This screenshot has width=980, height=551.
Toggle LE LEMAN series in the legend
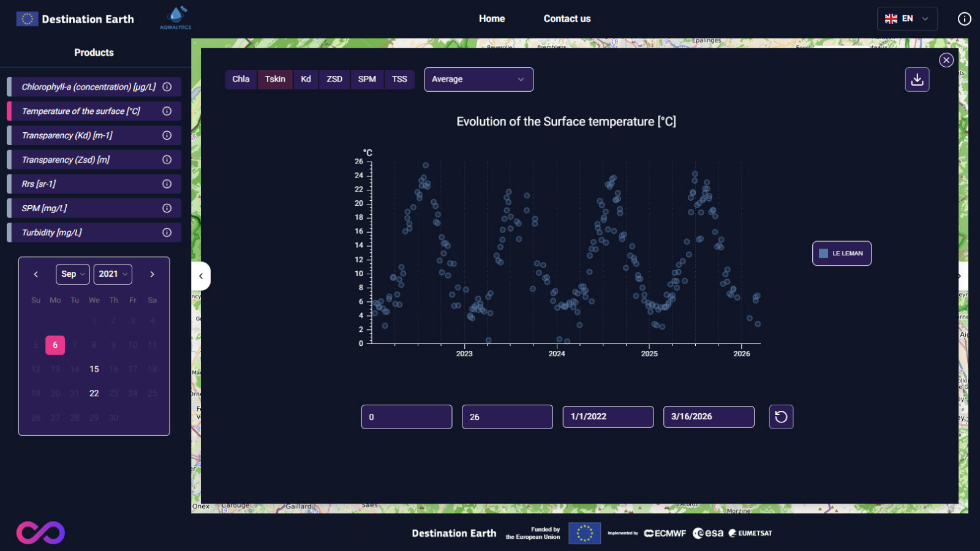pyautogui.click(x=842, y=253)
